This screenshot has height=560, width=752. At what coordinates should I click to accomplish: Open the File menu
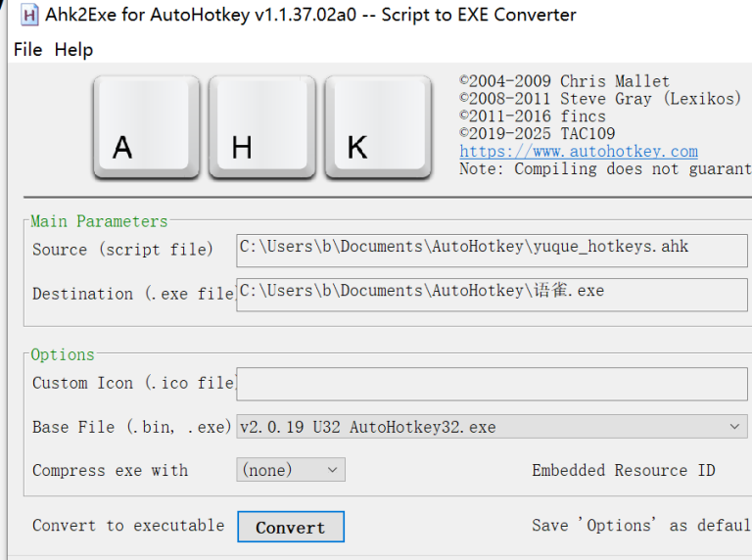tap(27, 49)
